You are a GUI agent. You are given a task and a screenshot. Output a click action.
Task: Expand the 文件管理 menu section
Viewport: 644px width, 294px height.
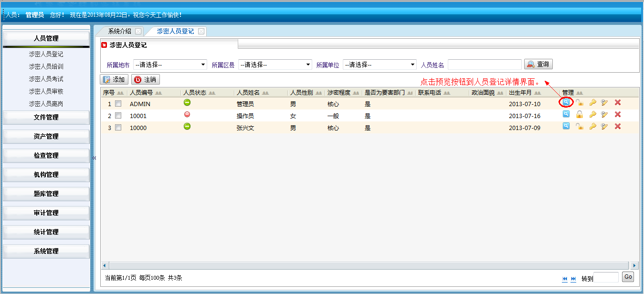coord(46,117)
